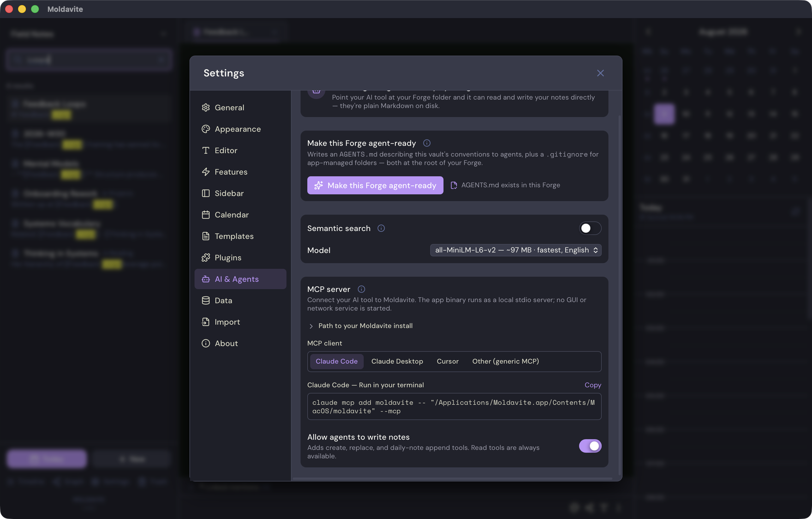Toggle Allow agents to write notes
Image resolution: width=812 pixels, height=519 pixels.
click(x=590, y=446)
